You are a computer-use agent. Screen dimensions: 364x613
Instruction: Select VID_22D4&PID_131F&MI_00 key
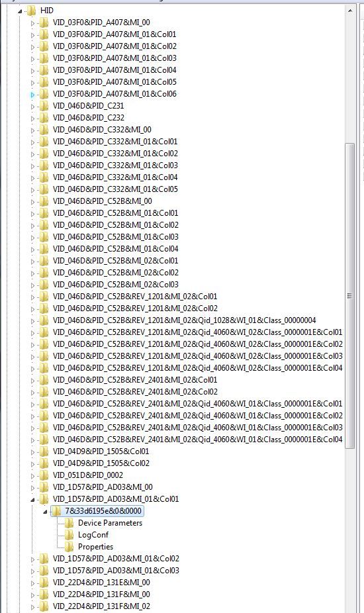coord(101,594)
